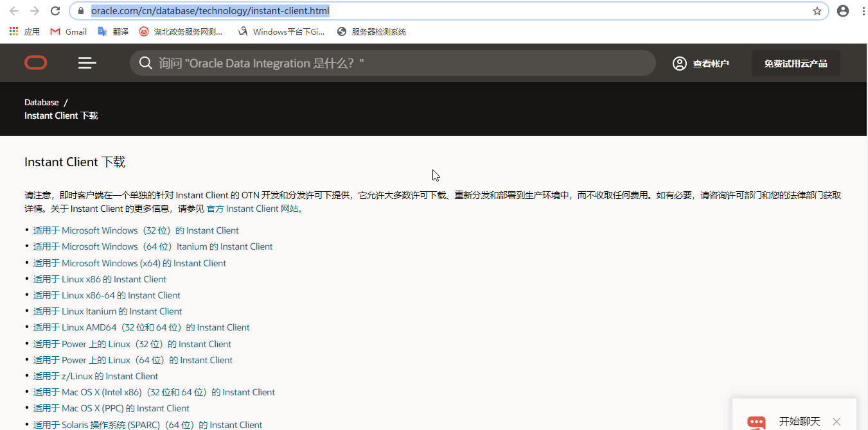Open the Database breadcrumb link
This screenshot has width=868, height=430.
[x=41, y=101]
